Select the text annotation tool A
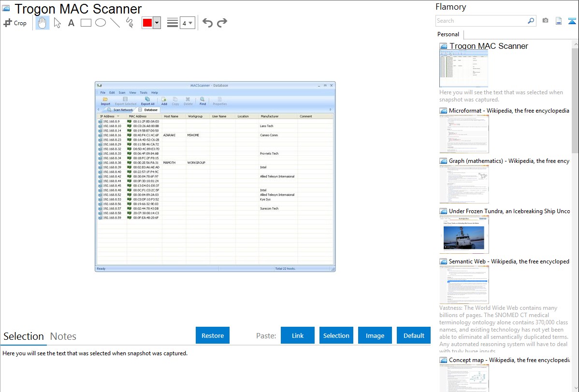 click(x=71, y=23)
